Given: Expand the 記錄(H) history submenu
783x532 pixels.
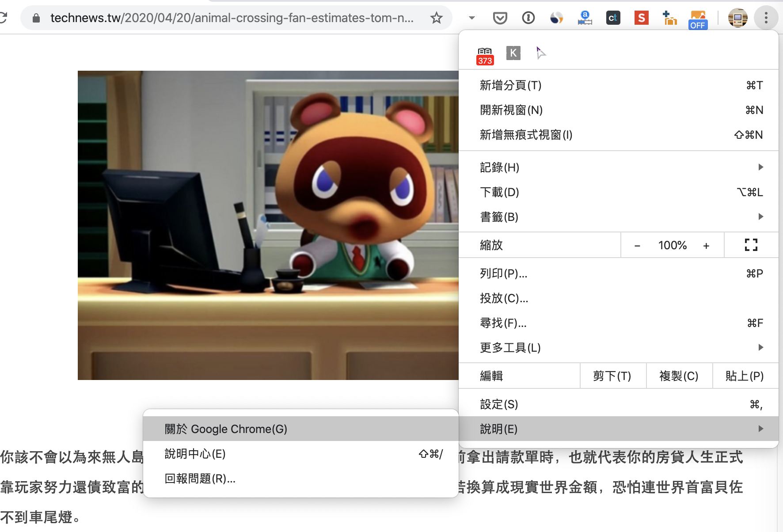Looking at the screenshot, I should 619,167.
